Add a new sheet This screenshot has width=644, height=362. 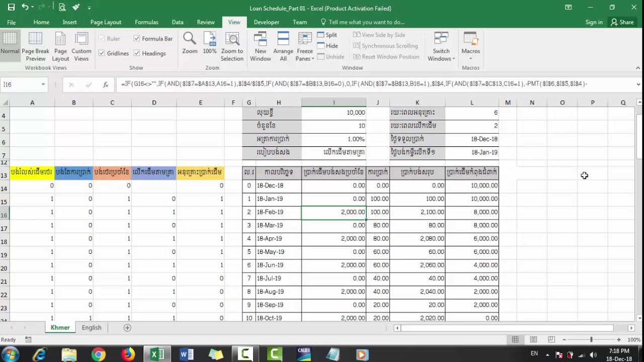click(127, 328)
